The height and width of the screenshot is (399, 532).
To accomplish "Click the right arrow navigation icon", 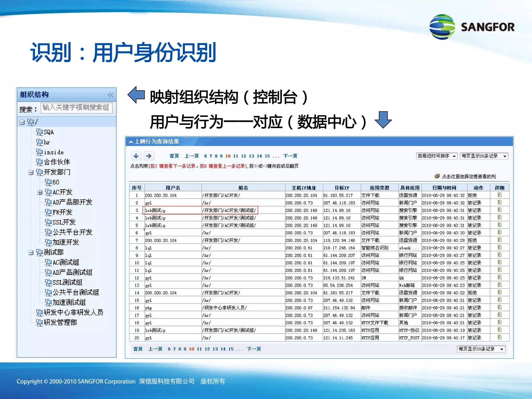I will coord(149,156).
